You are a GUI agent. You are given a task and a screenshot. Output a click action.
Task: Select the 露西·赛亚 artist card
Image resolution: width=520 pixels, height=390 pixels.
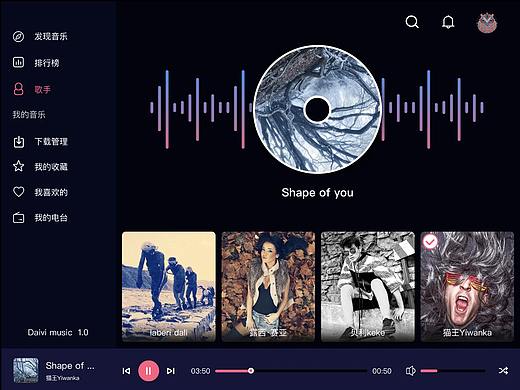pos(268,287)
